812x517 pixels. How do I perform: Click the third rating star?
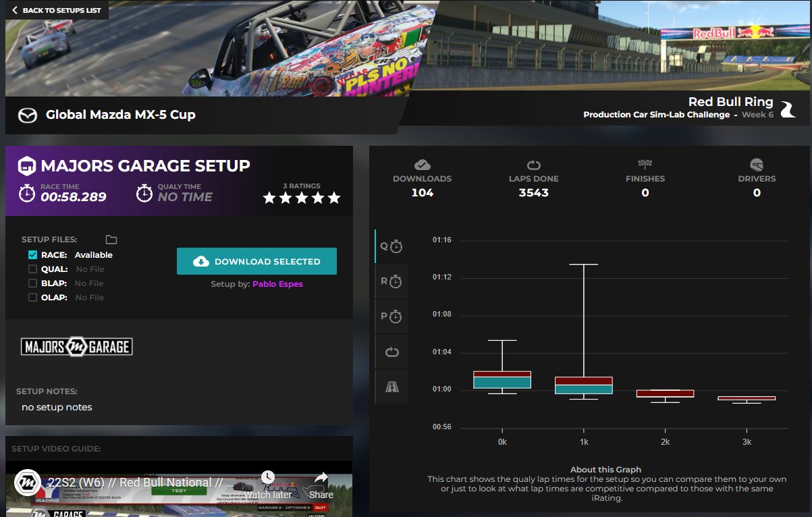click(x=302, y=198)
